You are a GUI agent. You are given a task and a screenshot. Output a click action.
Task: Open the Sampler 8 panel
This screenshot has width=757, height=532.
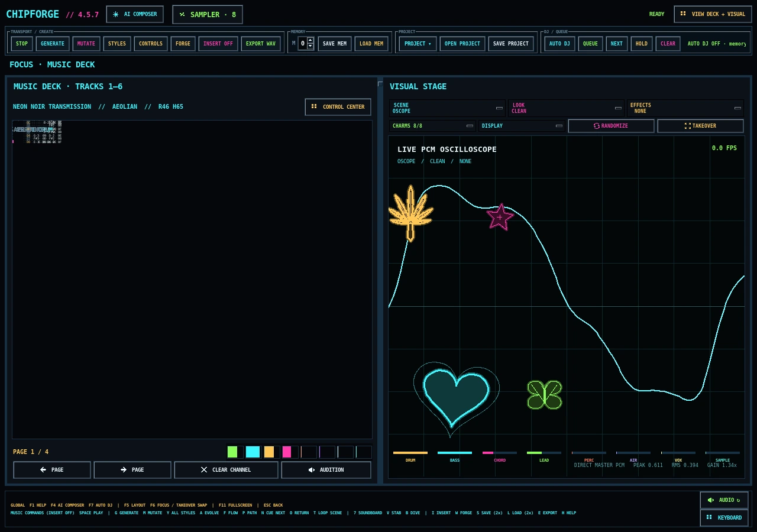click(208, 14)
